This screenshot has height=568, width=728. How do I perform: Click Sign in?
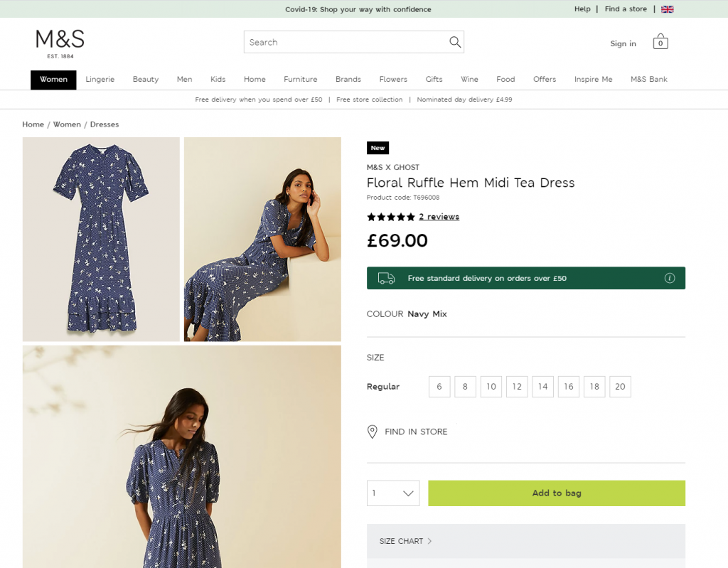(623, 44)
